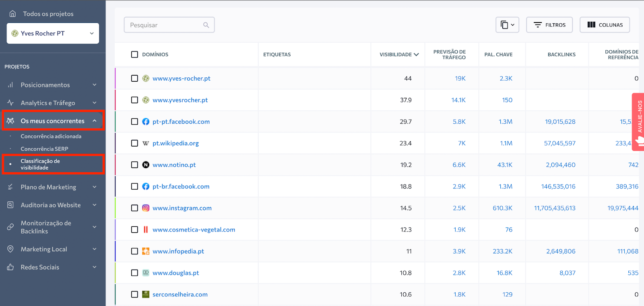Click the search magnifier icon

[206, 25]
